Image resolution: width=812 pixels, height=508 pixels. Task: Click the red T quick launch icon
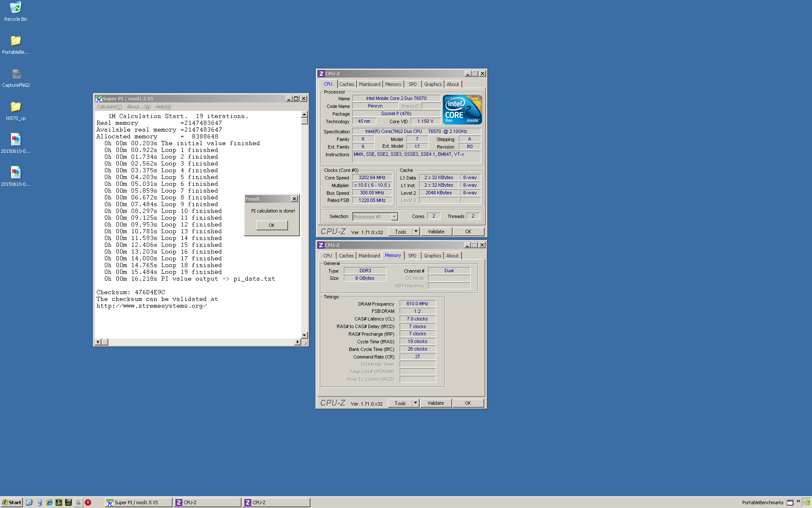tap(88, 502)
